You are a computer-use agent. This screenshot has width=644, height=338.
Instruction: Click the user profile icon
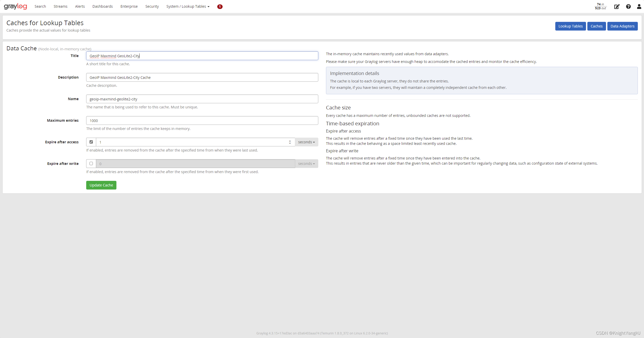[x=638, y=6]
